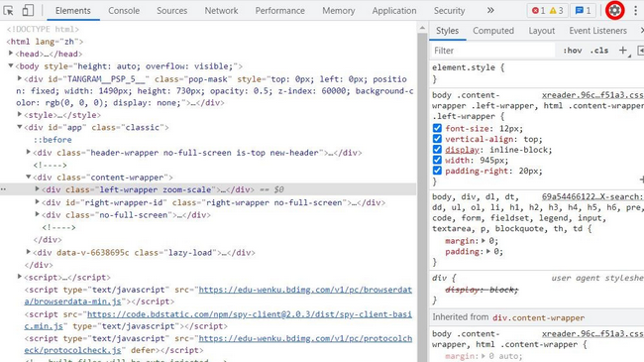Select the Elements tab

tap(72, 11)
